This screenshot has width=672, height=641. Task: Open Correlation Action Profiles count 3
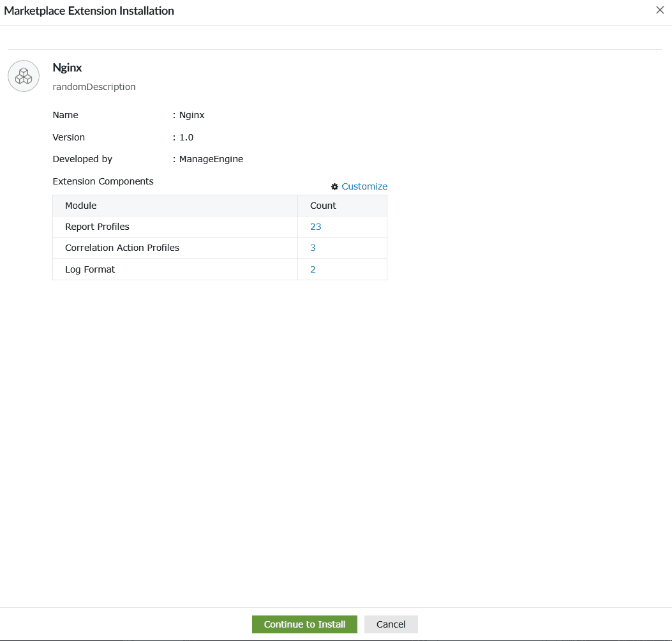(x=313, y=248)
